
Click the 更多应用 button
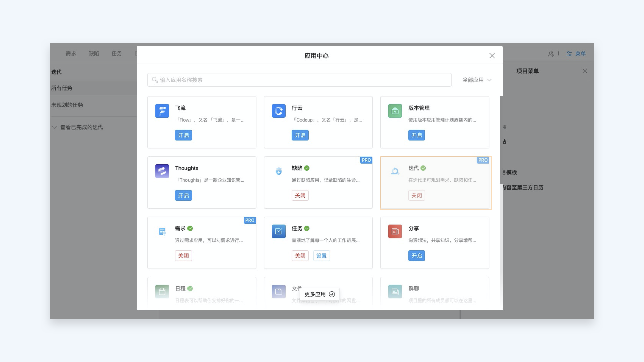click(320, 294)
